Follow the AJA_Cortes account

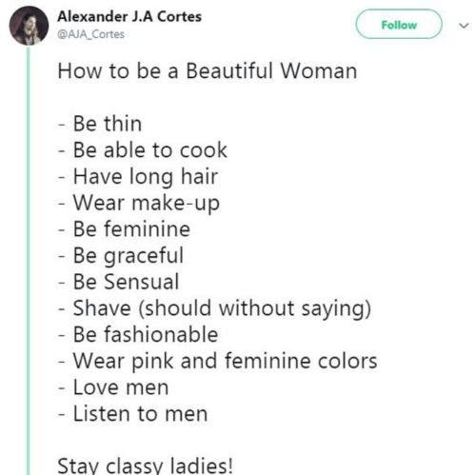[x=399, y=25]
